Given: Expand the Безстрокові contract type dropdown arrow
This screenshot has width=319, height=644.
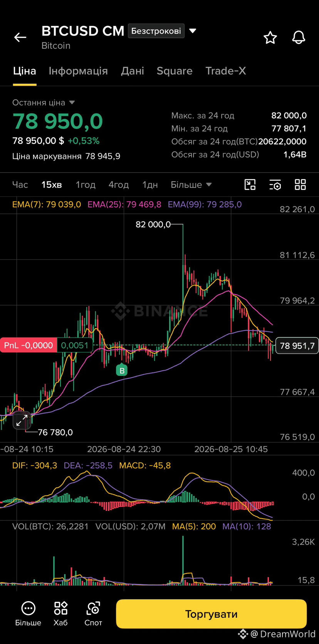Looking at the screenshot, I should (x=193, y=31).
